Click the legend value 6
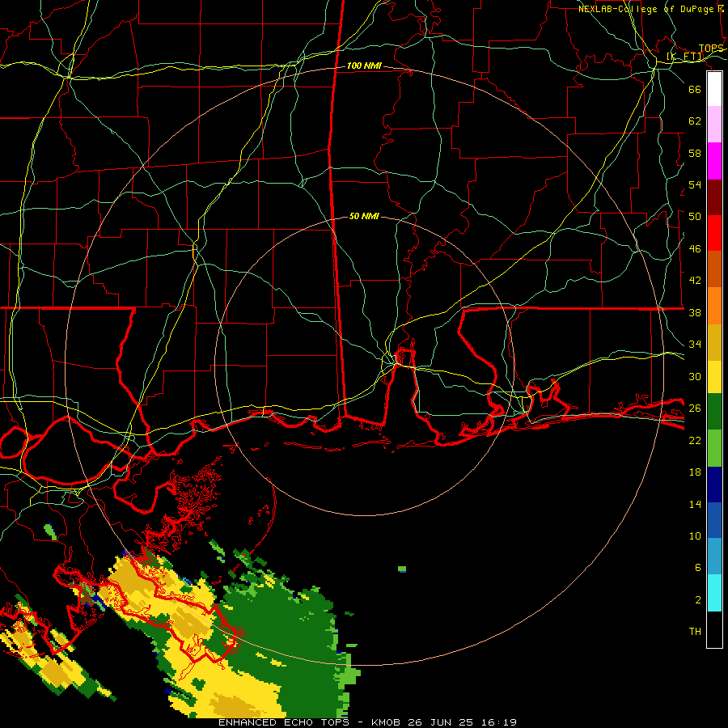The image size is (728, 728). [697, 568]
